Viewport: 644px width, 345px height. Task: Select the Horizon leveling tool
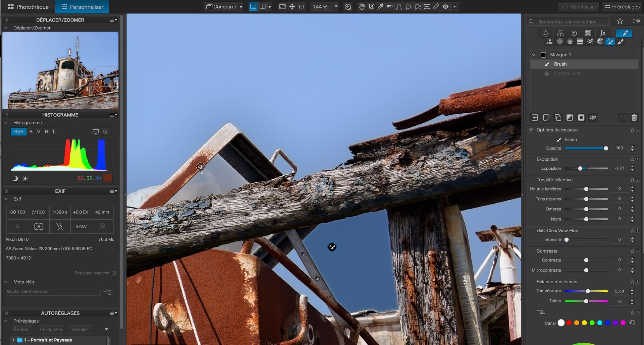point(390,7)
